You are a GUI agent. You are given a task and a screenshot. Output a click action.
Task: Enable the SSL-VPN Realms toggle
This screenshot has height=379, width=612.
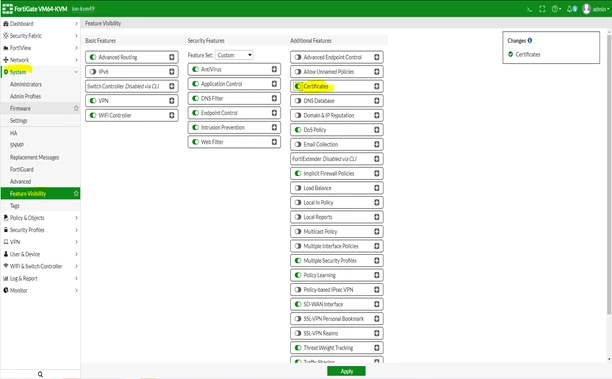tap(298, 333)
